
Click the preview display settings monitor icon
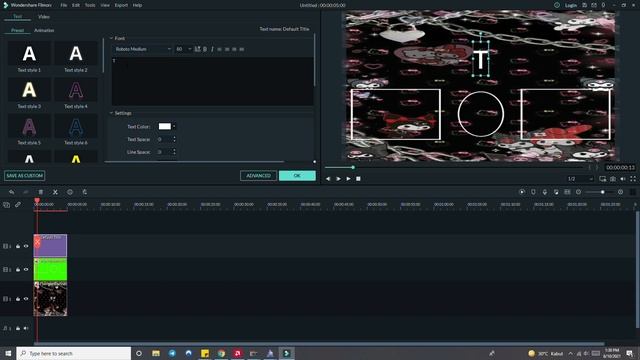[602, 179]
